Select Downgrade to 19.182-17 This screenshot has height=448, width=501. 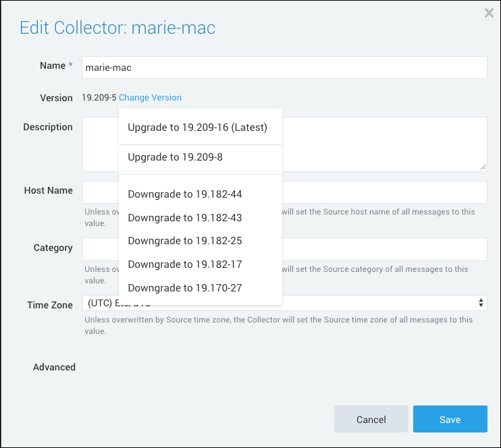pyautogui.click(x=184, y=264)
